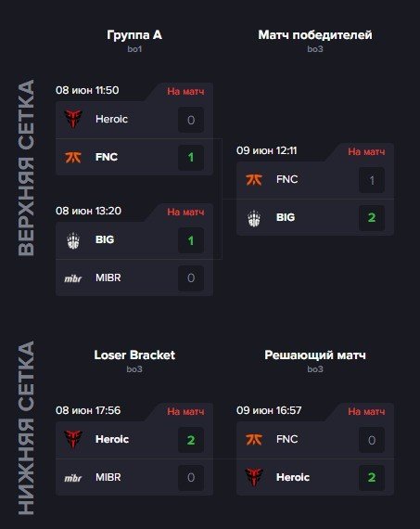This screenshot has width=420, height=529.
Task: Click FNC score 1 in the Group A match
Action: [x=191, y=157]
